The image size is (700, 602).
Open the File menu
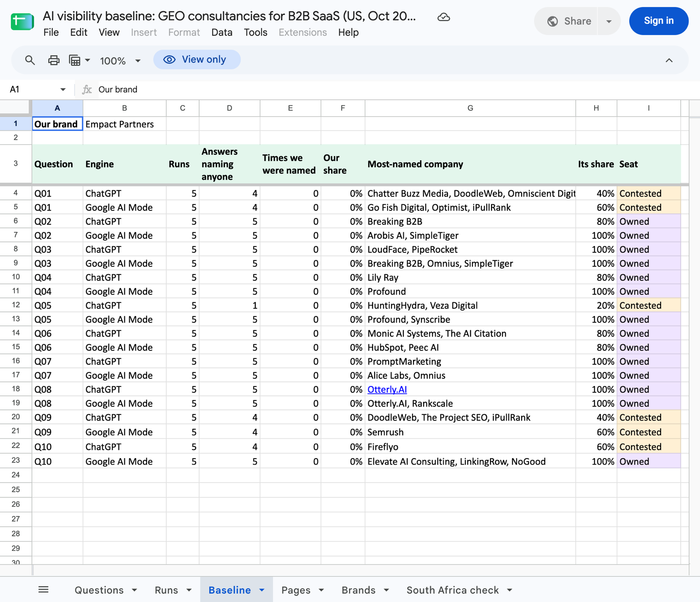pyautogui.click(x=51, y=32)
